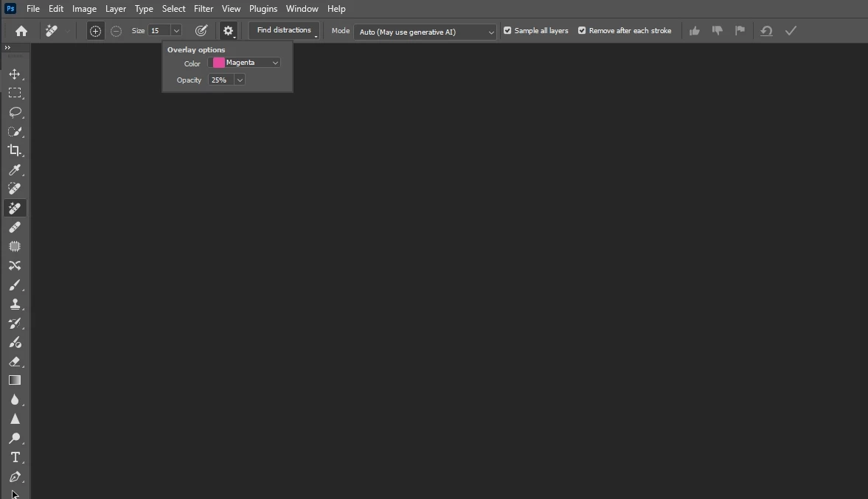This screenshot has width=868, height=499.
Task: Select the Sharpen tool
Action: coord(15,419)
